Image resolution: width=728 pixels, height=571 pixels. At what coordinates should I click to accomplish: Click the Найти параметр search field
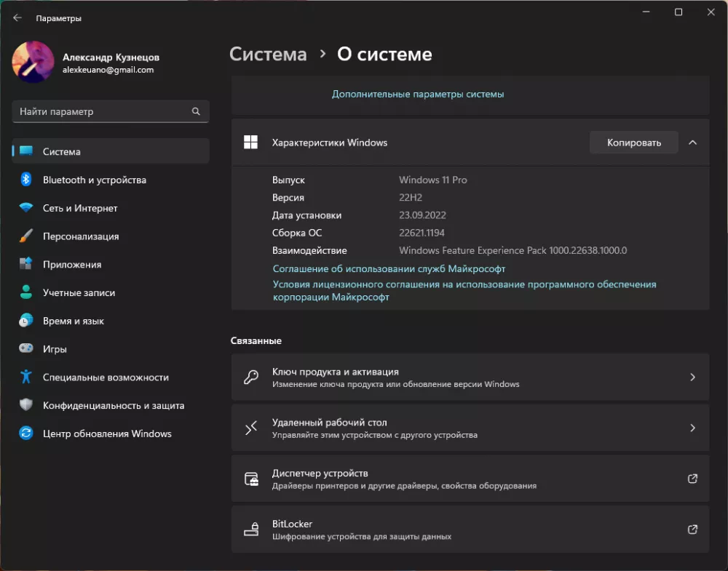[x=103, y=111]
